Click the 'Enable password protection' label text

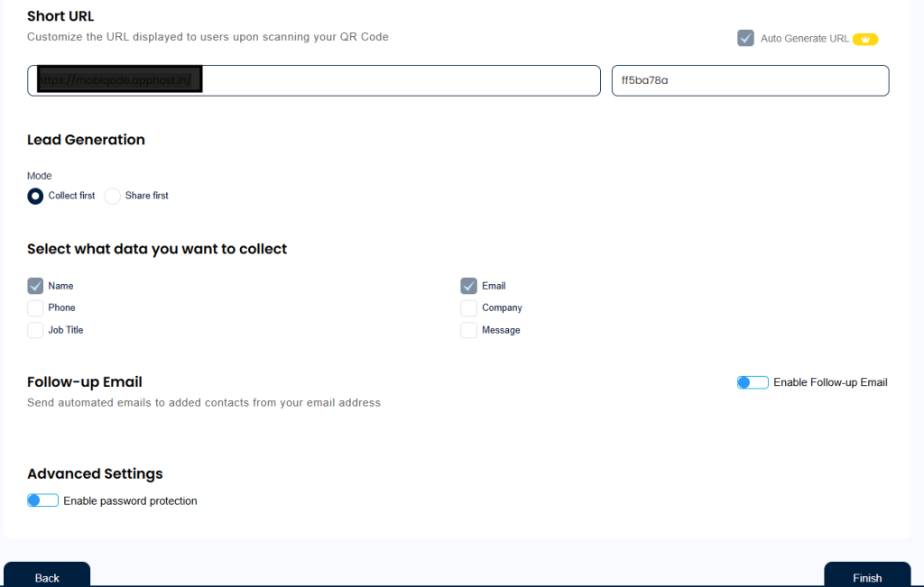[x=130, y=501]
